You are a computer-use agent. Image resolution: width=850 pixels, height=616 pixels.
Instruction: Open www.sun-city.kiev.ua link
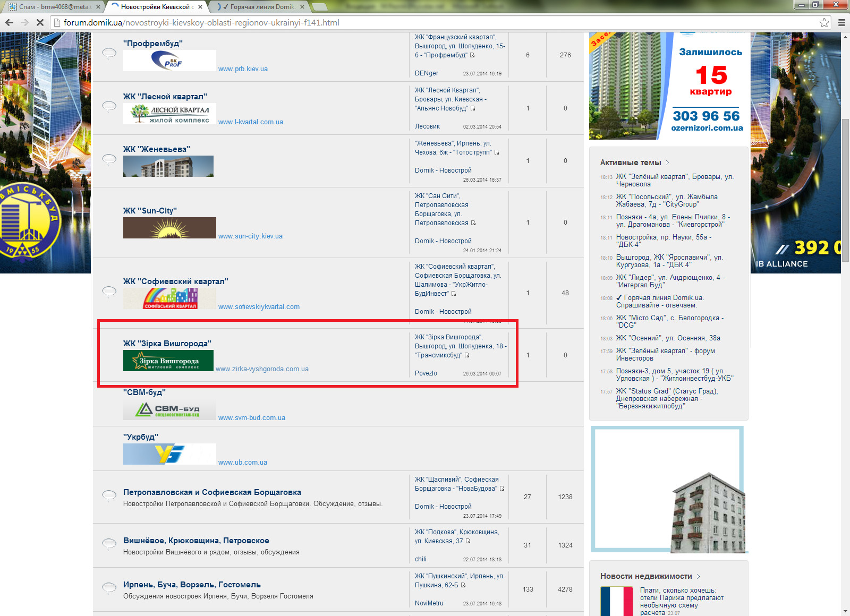(x=250, y=236)
